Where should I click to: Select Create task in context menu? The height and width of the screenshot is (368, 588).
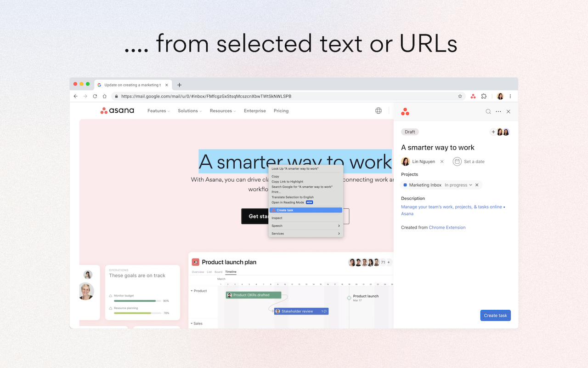[305, 210]
